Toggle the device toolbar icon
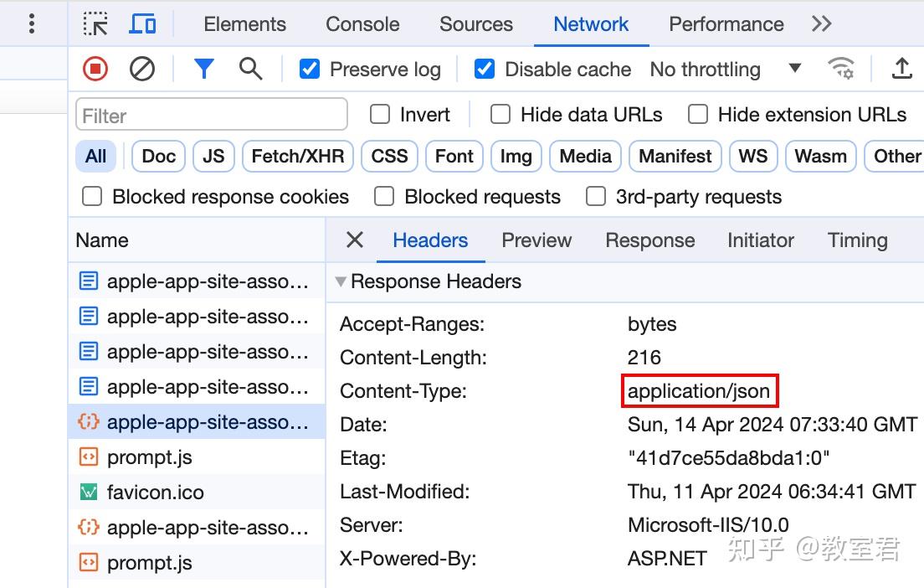 point(142,24)
